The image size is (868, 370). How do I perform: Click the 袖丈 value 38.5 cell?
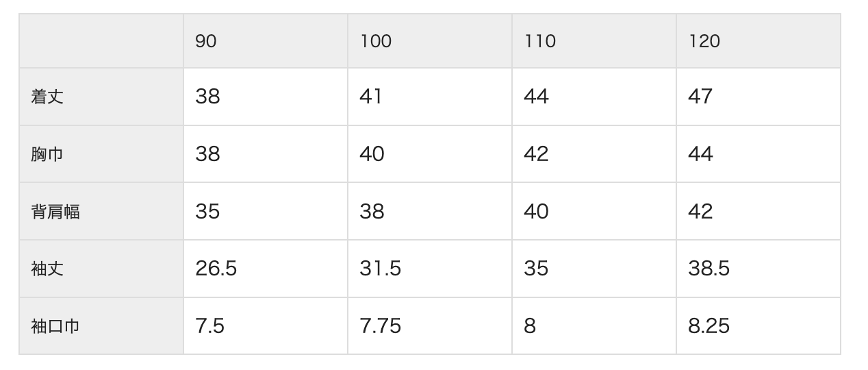(709, 269)
